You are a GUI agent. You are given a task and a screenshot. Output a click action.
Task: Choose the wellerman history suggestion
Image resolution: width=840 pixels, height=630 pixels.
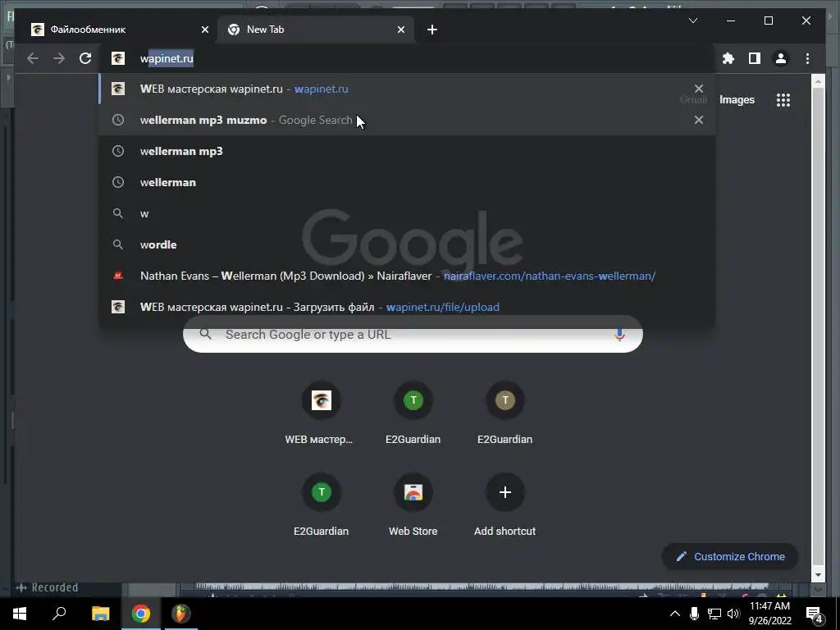407,182
